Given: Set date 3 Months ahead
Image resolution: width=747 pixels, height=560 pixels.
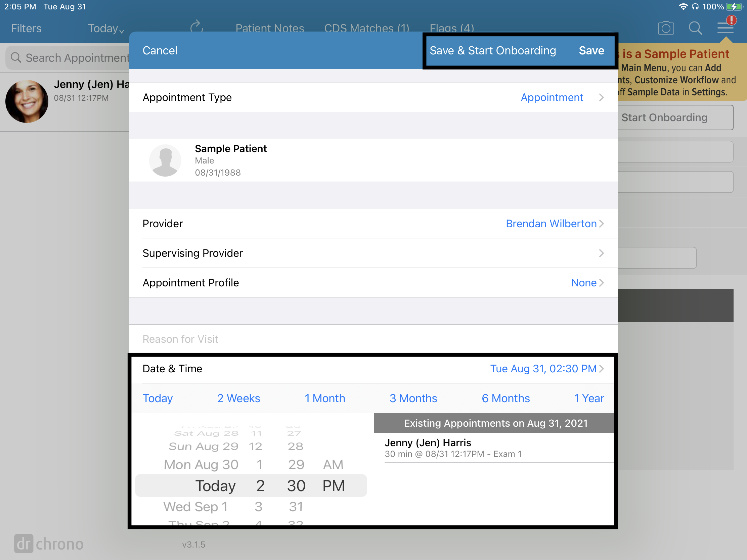Looking at the screenshot, I should pyautogui.click(x=413, y=398).
